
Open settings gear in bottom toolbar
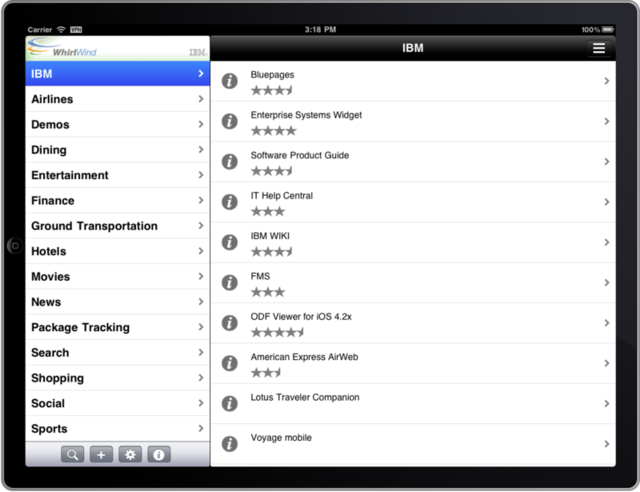click(130, 454)
